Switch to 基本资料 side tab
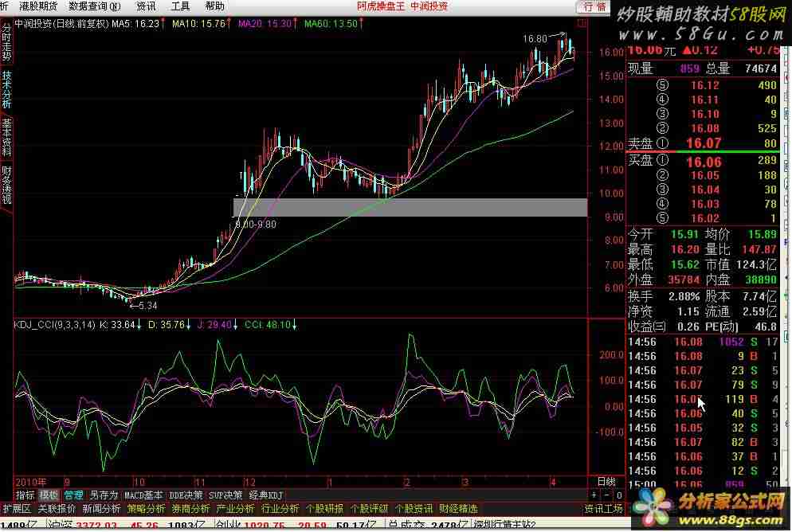 tap(6, 137)
